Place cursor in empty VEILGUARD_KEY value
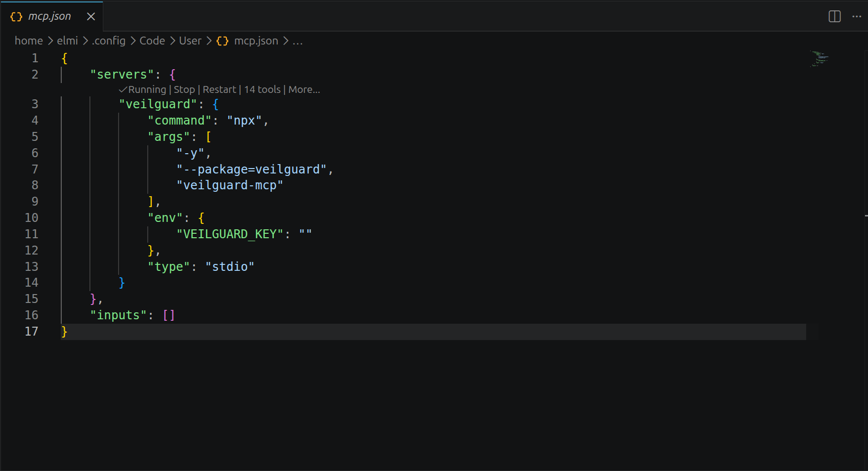The height and width of the screenshot is (471, 868). coord(305,234)
